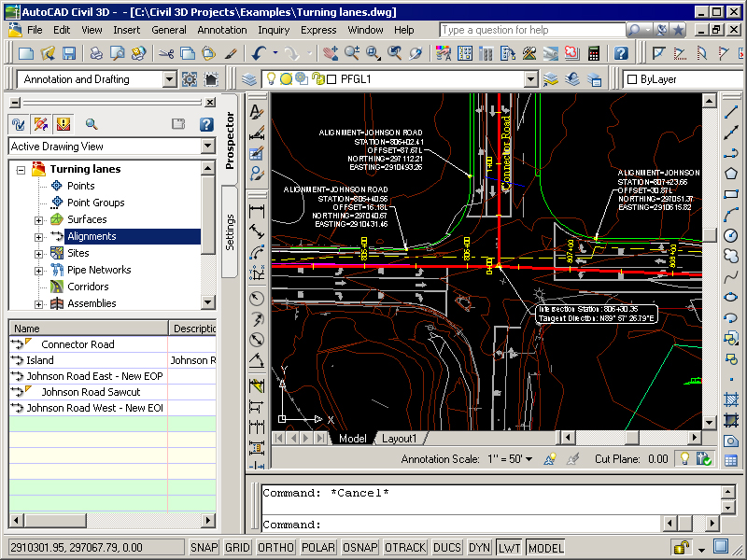Click the Name column header
747x560 pixels.
click(x=88, y=329)
